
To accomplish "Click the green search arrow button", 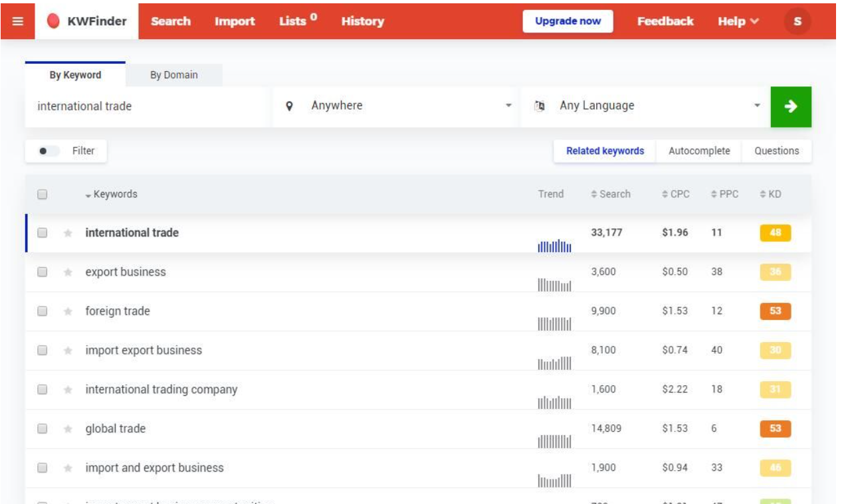I will 790,106.
